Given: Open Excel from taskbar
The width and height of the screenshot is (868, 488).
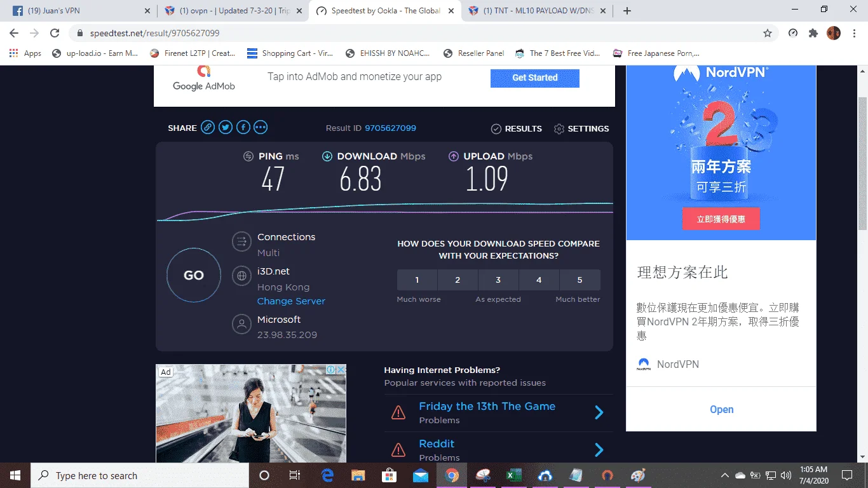Looking at the screenshot, I should (x=514, y=475).
